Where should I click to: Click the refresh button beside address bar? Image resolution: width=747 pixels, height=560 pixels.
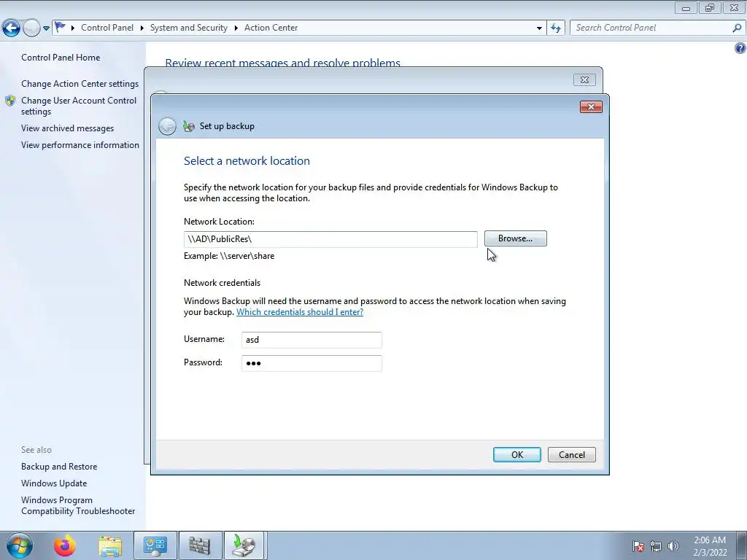pos(556,28)
